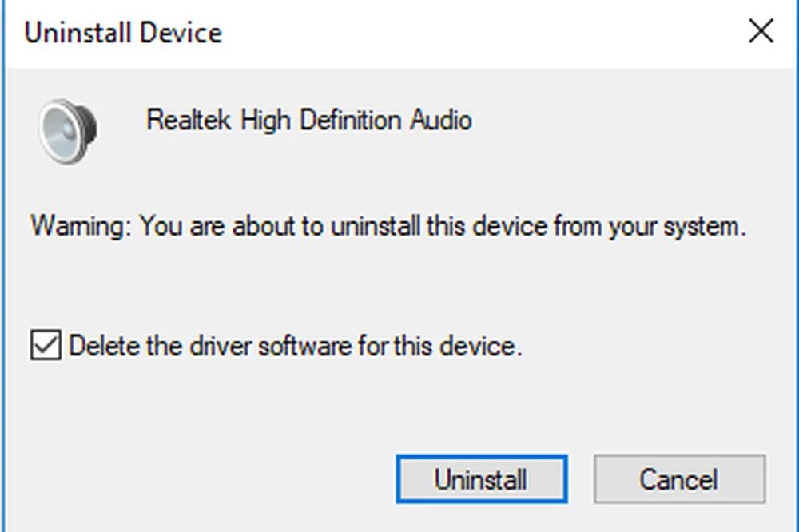
Task: Uncheck Delete the driver software checkbox
Action: 46,345
